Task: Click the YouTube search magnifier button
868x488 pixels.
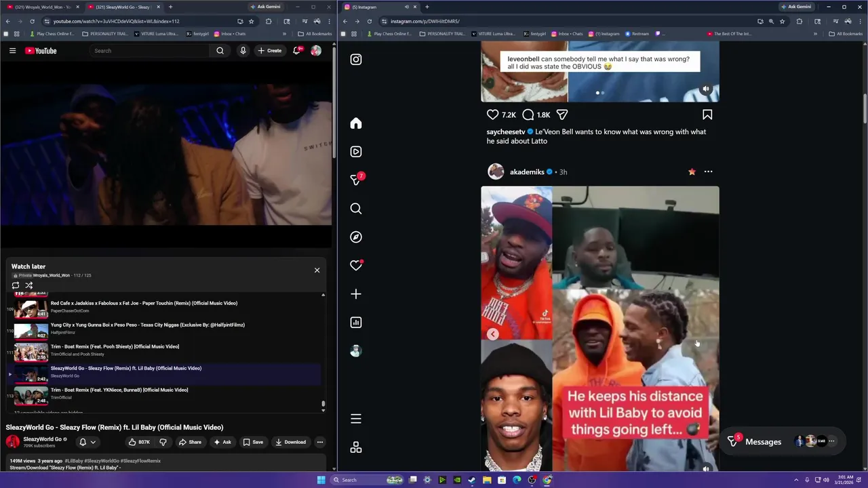Action: [x=220, y=51]
